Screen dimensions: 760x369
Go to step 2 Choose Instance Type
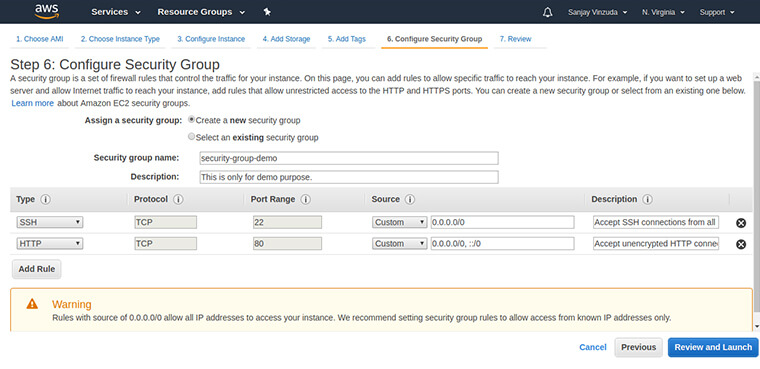(x=120, y=39)
